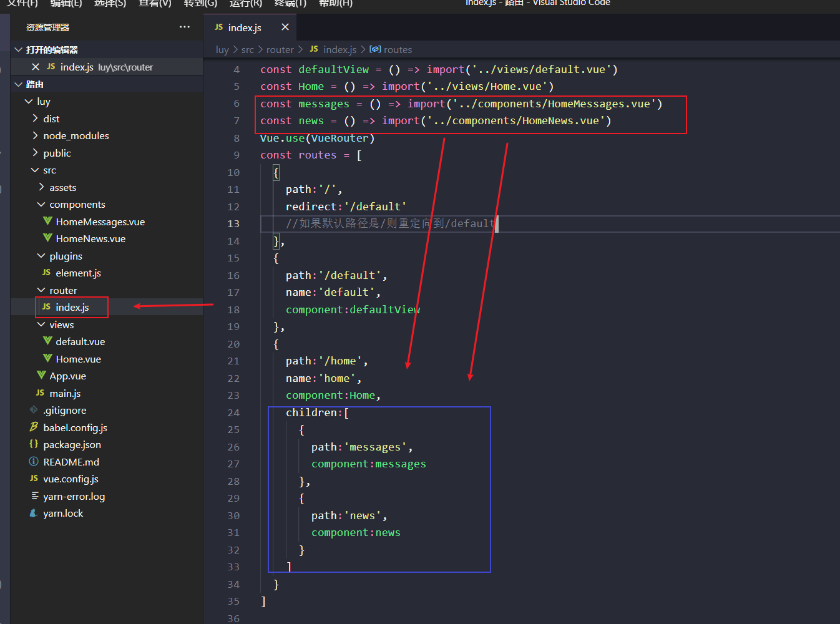
Task: Open the 选择(S) menu
Action: [110, 3]
